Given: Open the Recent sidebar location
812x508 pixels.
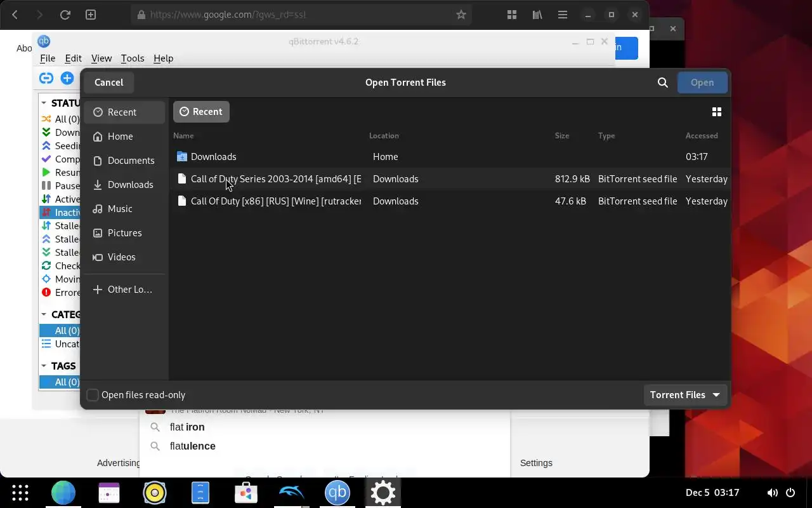Looking at the screenshot, I should pos(124,112).
